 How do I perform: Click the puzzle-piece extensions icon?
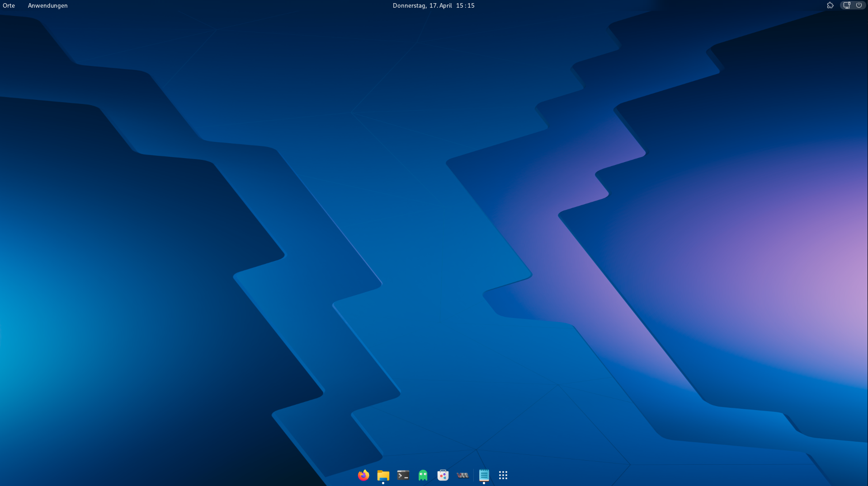(x=830, y=5)
